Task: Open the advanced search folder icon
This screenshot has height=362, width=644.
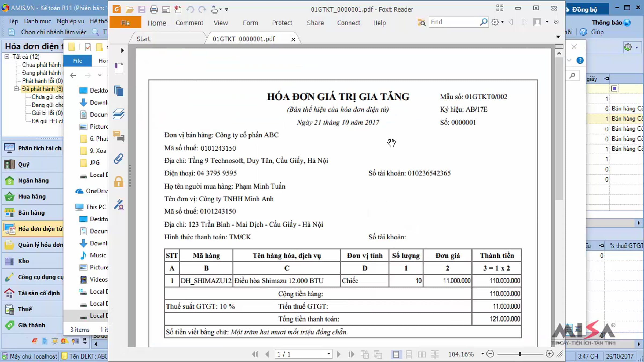Action: pos(421,23)
